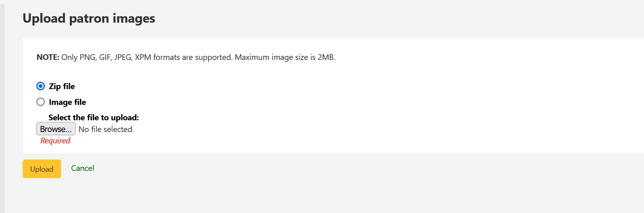Choose the Image file radio option

(40, 102)
